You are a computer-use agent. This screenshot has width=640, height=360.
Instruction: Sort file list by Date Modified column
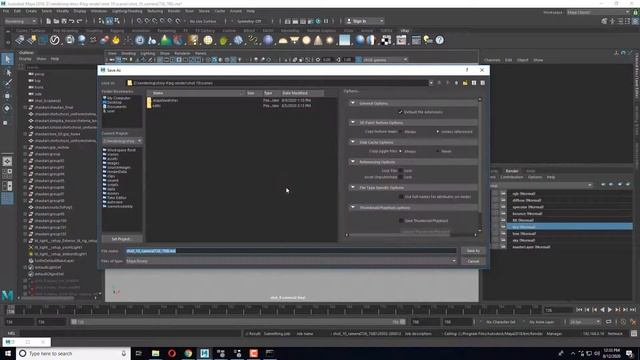pyautogui.click(x=302, y=93)
